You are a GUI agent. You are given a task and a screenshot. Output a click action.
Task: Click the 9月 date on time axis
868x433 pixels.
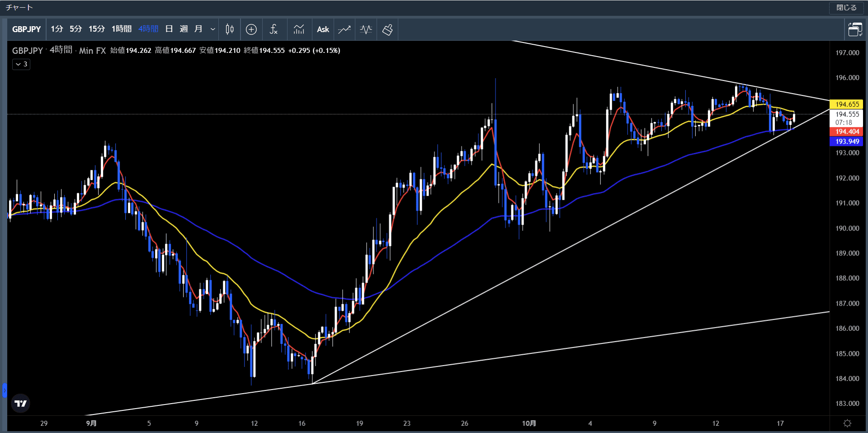click(x=91, y=424)
